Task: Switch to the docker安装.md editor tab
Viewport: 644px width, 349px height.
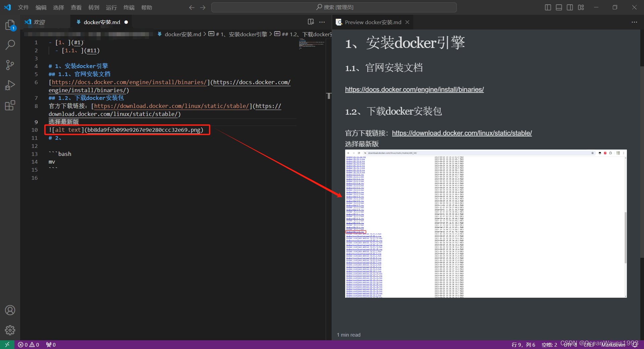Action: click(102, 22)
